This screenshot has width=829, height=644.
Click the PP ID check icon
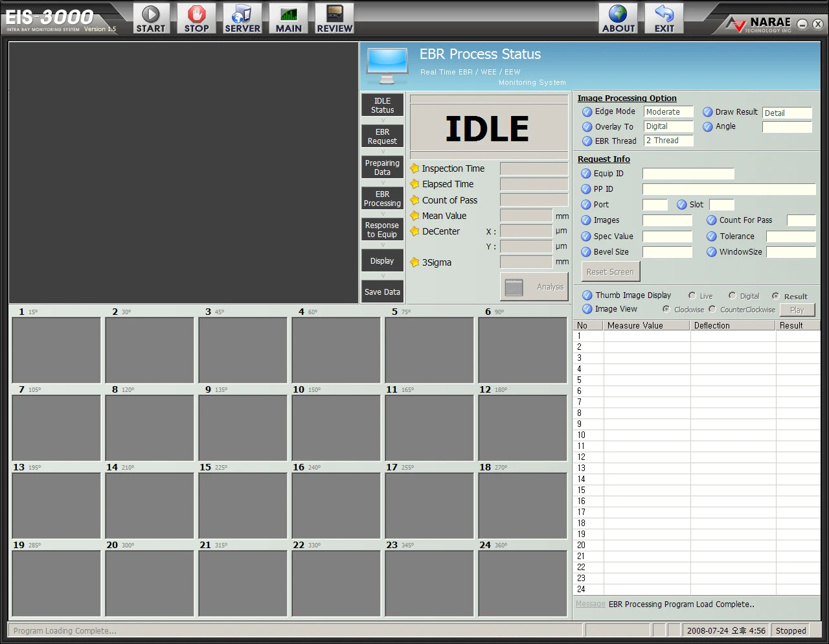[586, 189]
